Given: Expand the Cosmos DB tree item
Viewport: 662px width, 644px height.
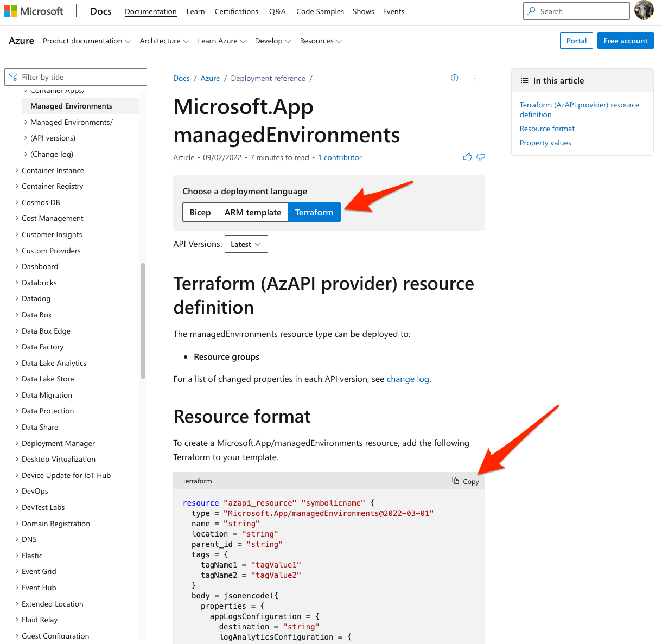Looking at the screenshot, I should [x=41, y=202].
